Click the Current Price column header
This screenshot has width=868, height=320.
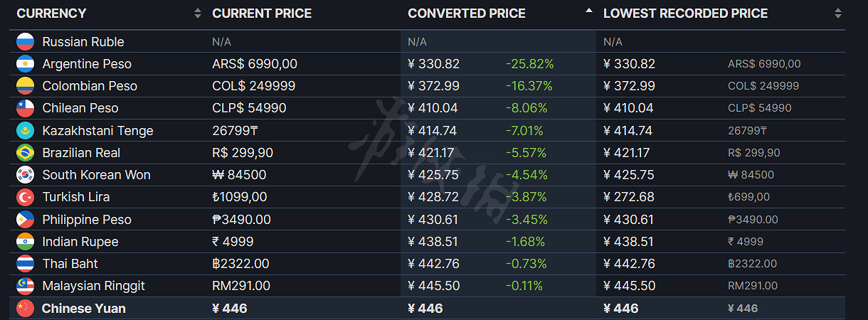(262, 14)
